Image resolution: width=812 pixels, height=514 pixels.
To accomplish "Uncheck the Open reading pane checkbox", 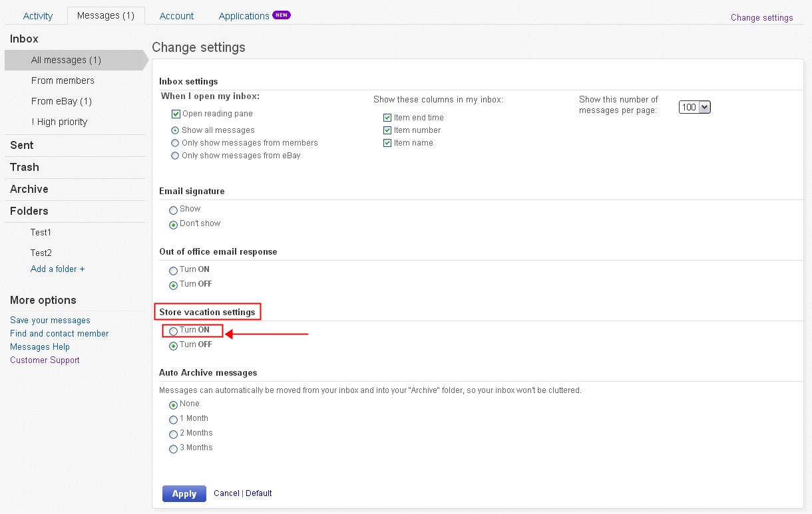I will tap(176, 114).
